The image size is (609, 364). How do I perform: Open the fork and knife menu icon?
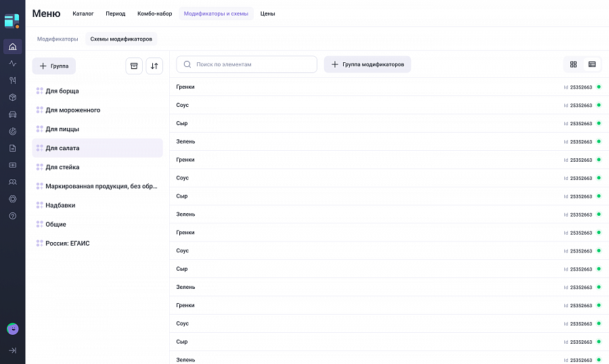click(x=12, y=81)
